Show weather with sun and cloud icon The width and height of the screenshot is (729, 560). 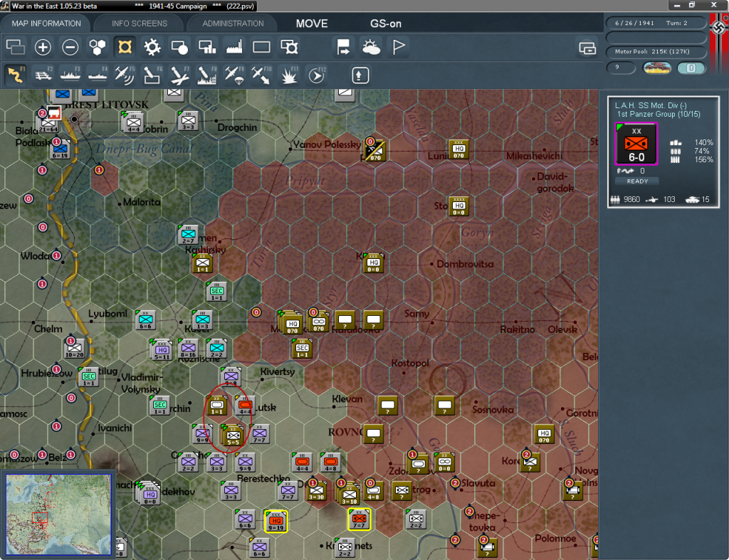pyautogui.click(x=371, y=47)
